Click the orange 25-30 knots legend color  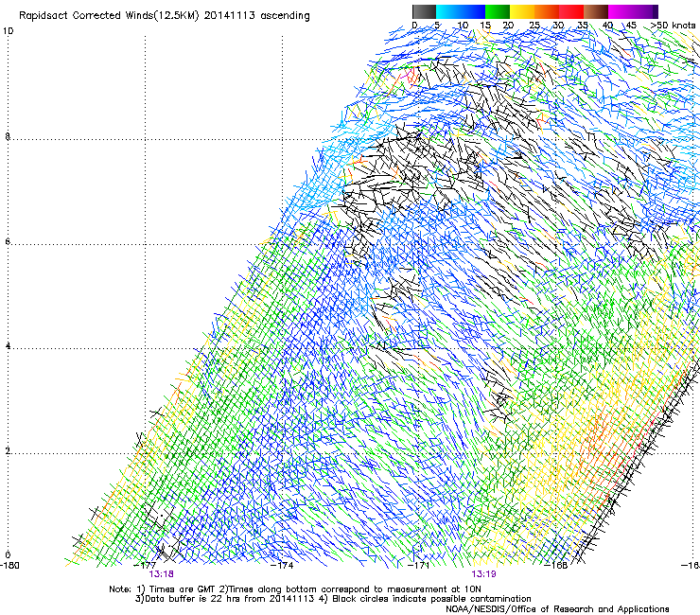(547, 11)
